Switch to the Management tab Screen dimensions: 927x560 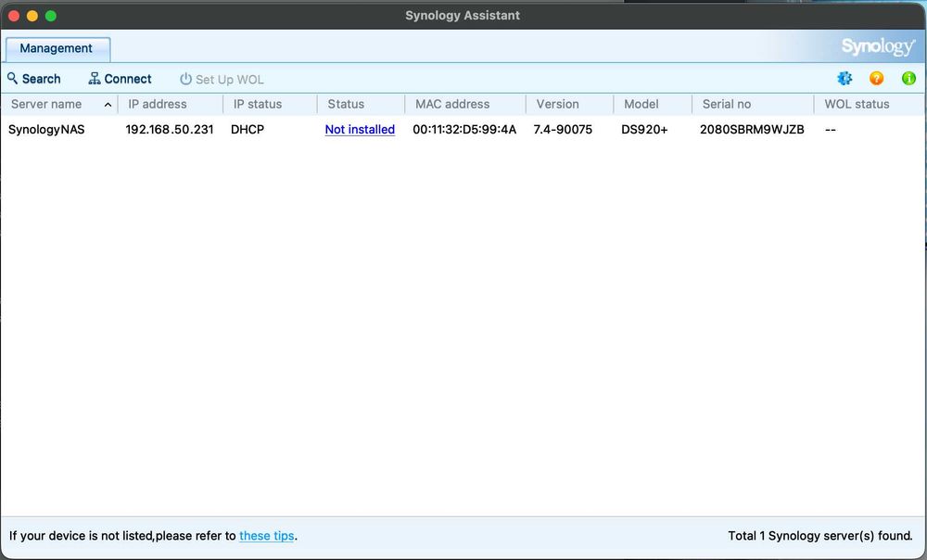(57, 48)
